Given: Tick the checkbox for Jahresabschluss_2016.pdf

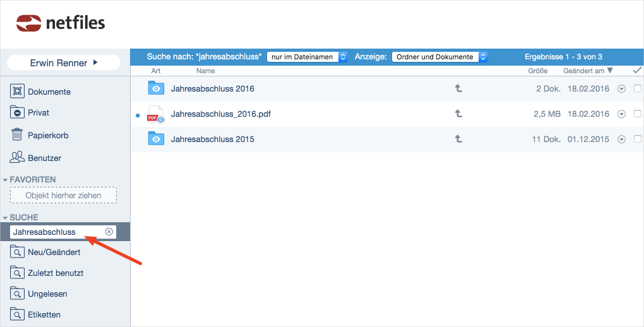Looking at the screenshot, I should [637, 114].
